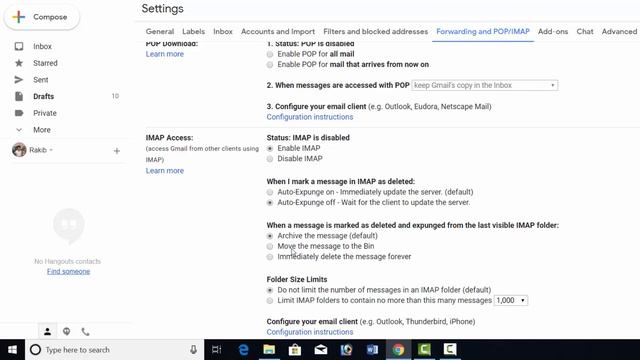The image size is (640, 360).
Task: Click Learn more under POP Download
Action: [164, 54]
